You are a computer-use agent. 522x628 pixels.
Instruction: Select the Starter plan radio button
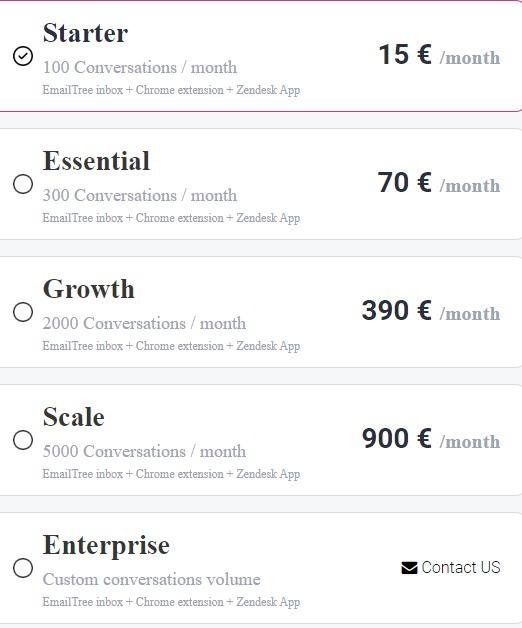pyautogui.click(x=23, y=56)
